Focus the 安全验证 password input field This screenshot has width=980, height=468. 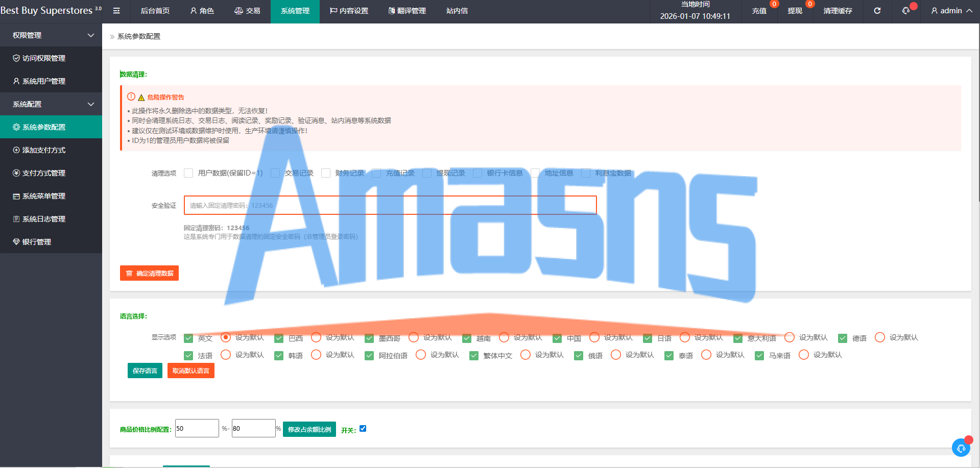click(390, 205)
